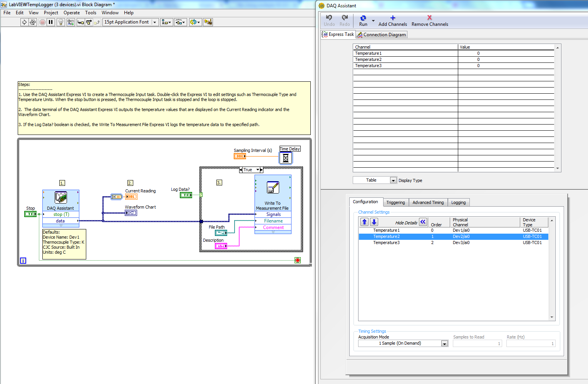Open the Window menu
This screenshot has height=384, width=588.
point(110,13)
